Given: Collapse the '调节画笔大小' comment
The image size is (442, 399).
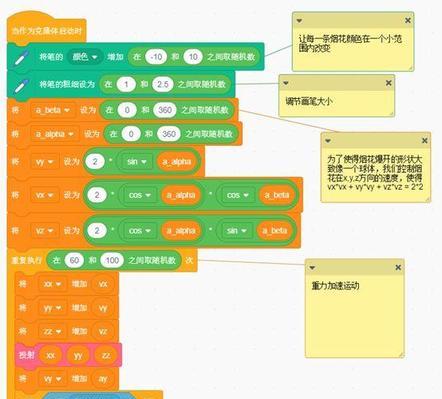Looking at the screenshot, I should click(286, 83).
